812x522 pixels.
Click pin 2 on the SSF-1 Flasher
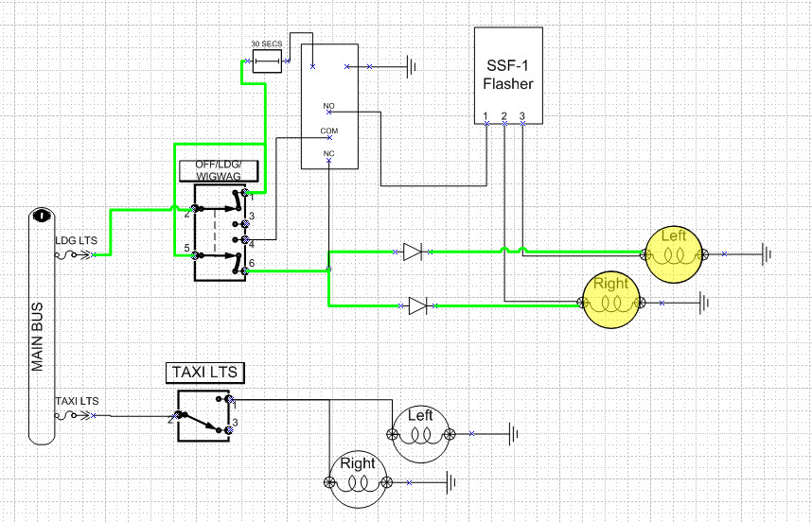click(x=503, y=122)
